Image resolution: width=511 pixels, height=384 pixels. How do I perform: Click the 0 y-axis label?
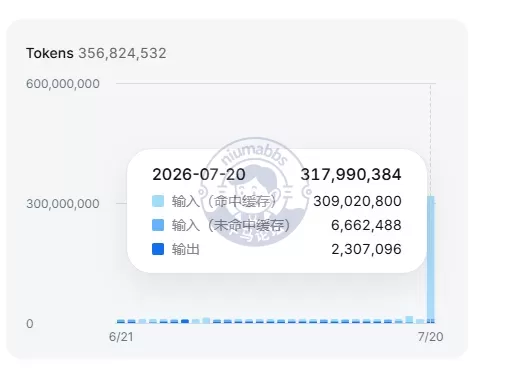pos(30,324)
